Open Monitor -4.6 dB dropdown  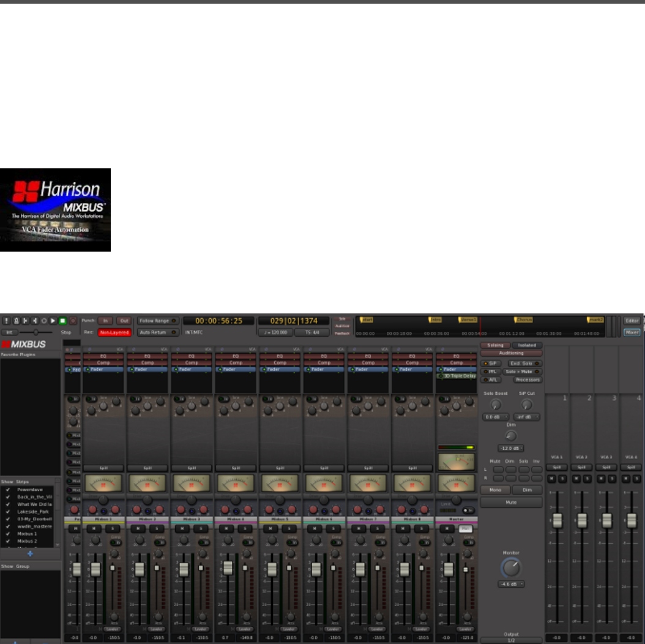click(511, 584)
